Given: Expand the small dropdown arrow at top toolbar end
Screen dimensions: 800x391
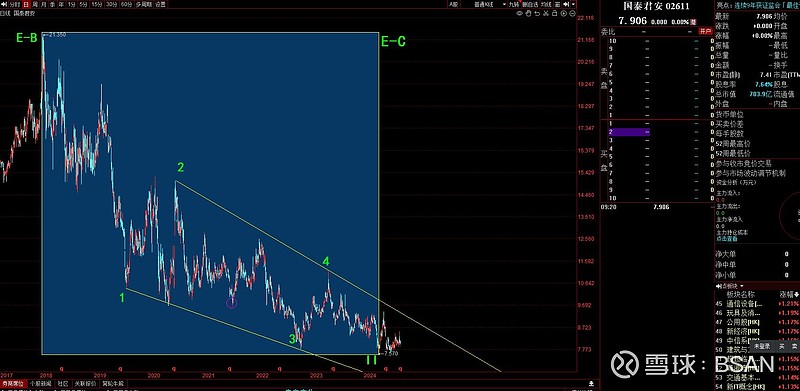Looking at the screenshot, I should [573, 4].
